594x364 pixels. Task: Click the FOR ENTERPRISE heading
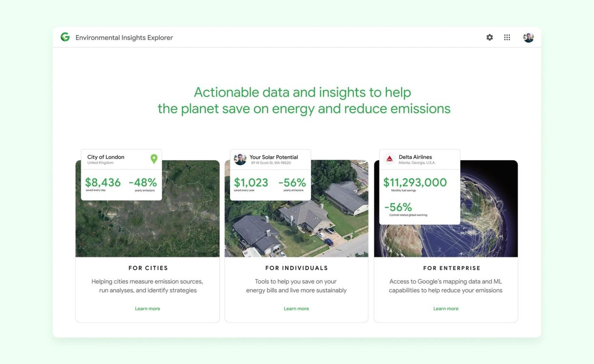tap(452, 268)
